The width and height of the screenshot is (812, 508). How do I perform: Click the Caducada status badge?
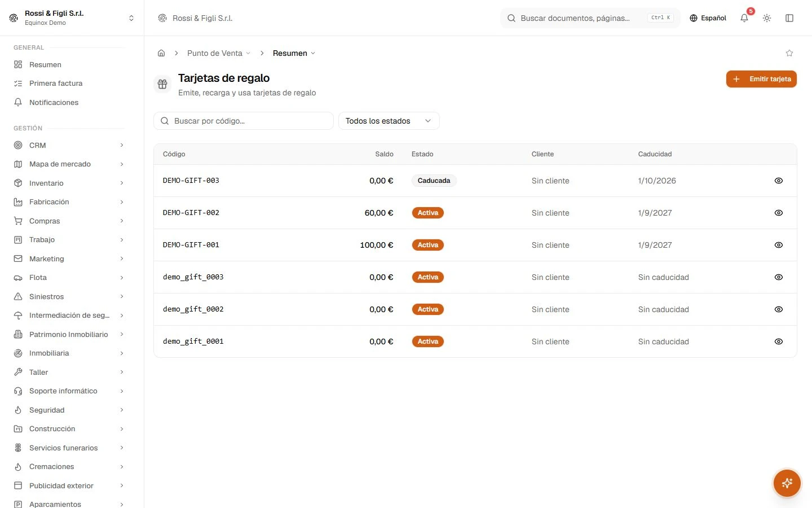click(434, 181)
